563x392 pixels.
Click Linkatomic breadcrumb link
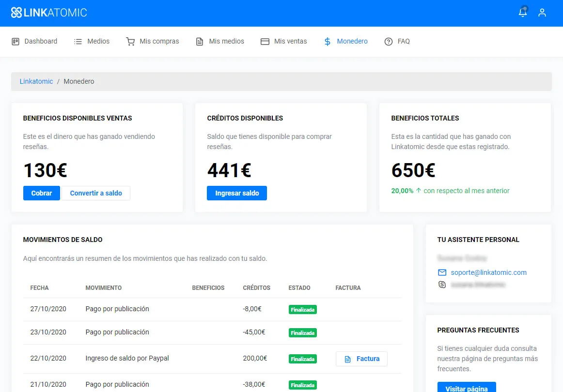[36, 81]
